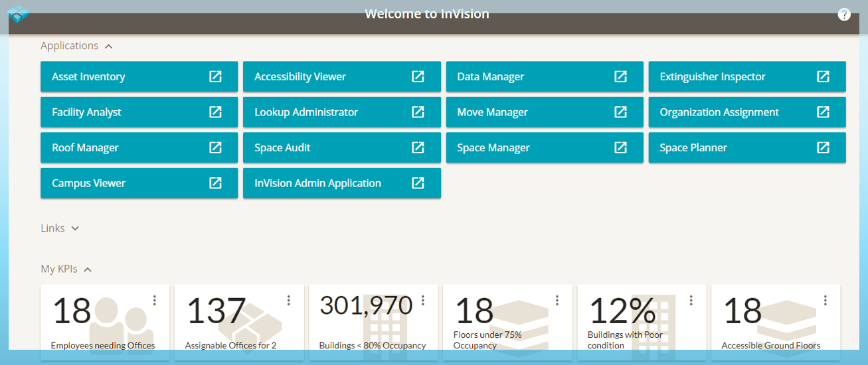Open the Move Manager application

pyautogui.click(x=545, y=112)
